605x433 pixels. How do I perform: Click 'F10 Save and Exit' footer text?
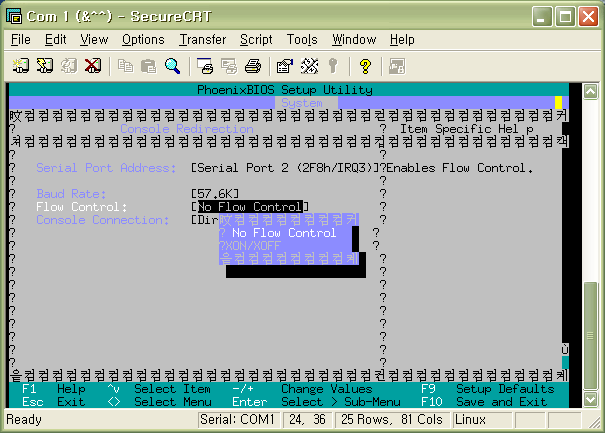coord(484,402)
